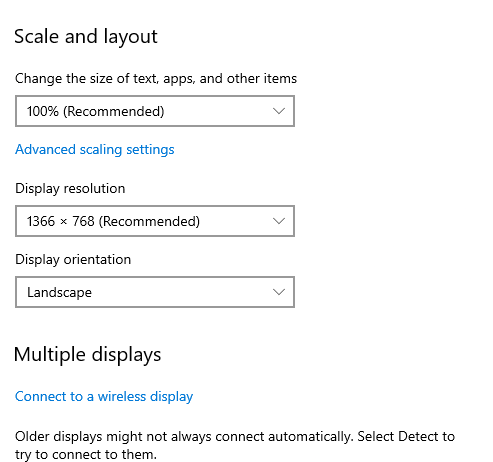Click the Display orientation label
Viewport: 493px width, 462px height.
coord(73,260)
